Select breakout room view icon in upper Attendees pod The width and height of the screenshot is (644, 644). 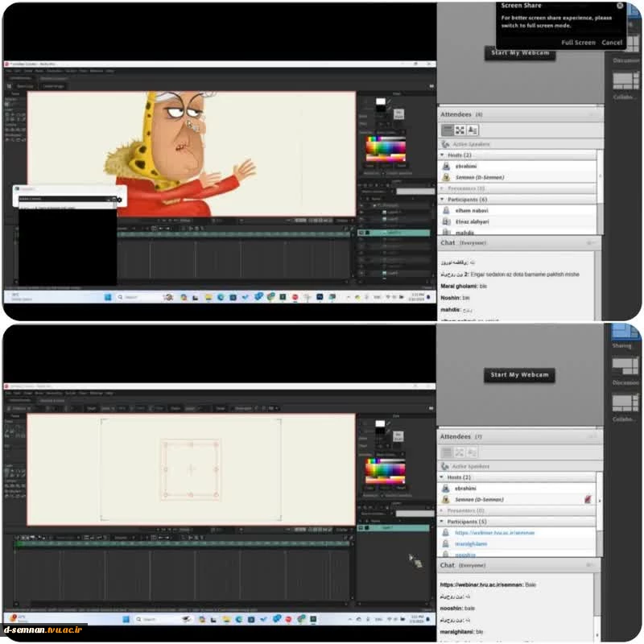(x=460, y=130)
